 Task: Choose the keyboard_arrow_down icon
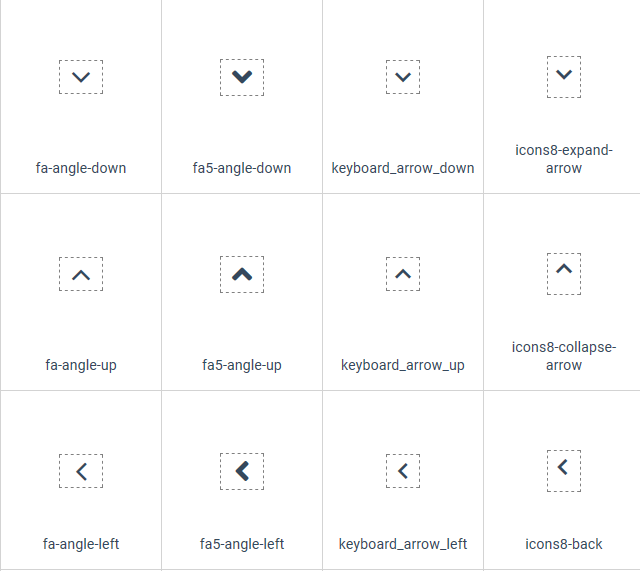pyautogui.click(x=403, y=77)
